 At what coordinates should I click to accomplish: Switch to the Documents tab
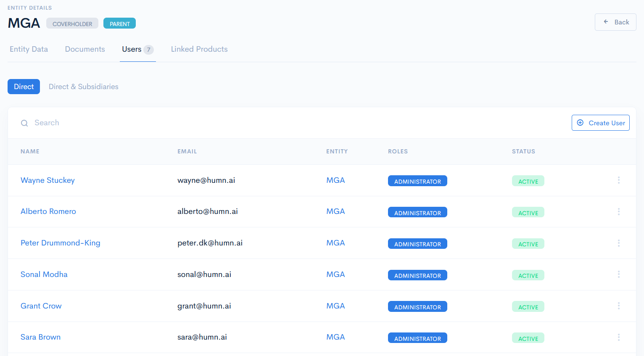[84, 49]
